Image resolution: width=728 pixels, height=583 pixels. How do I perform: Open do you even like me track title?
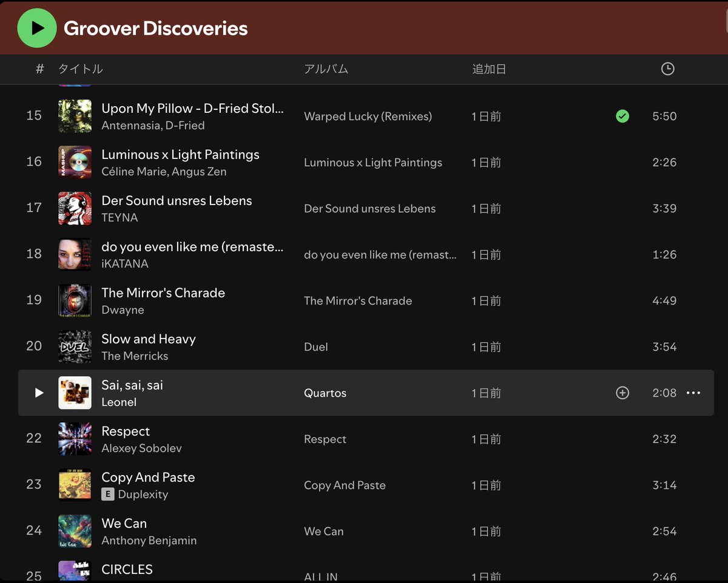point(192,247)
